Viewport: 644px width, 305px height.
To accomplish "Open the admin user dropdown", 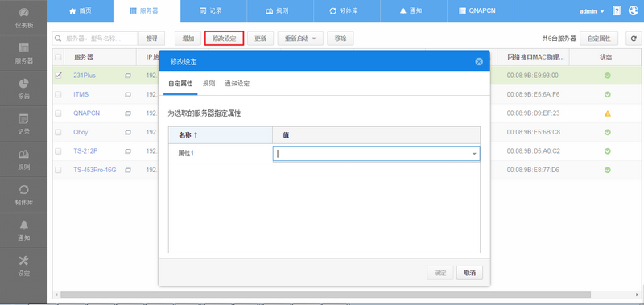I will (x=592, y=11).
